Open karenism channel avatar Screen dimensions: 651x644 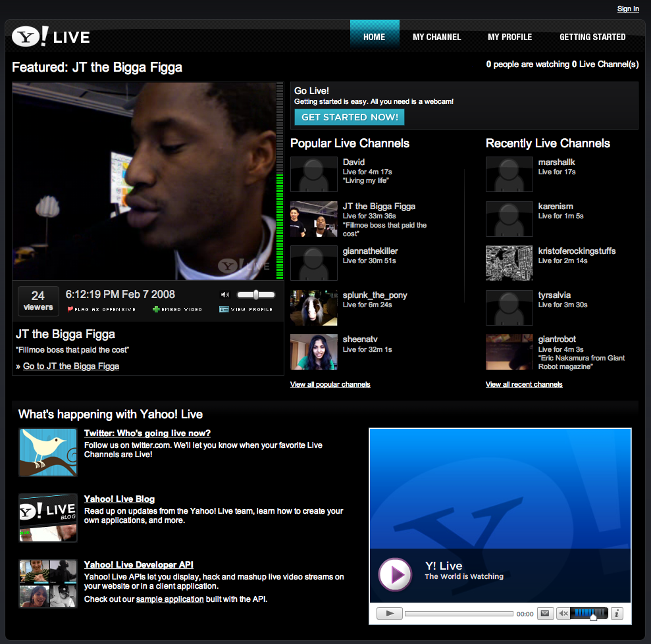point(509,218)
